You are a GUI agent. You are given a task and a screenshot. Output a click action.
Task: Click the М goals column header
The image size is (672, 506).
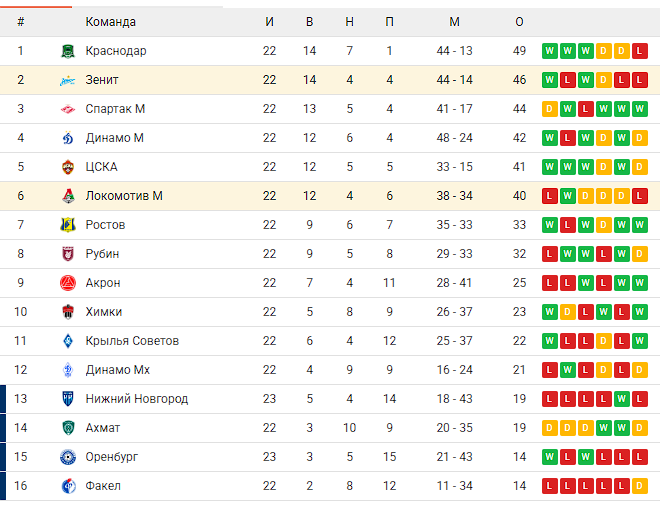454,22
